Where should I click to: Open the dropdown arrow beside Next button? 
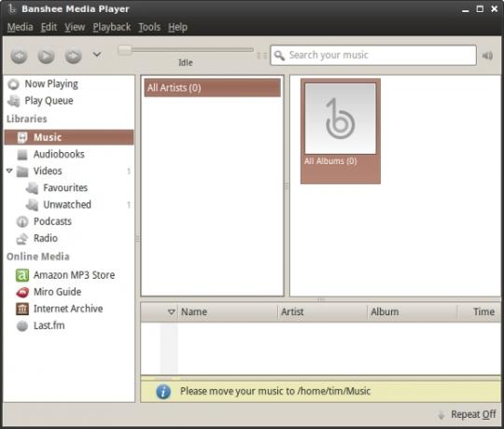coord(97,55)
